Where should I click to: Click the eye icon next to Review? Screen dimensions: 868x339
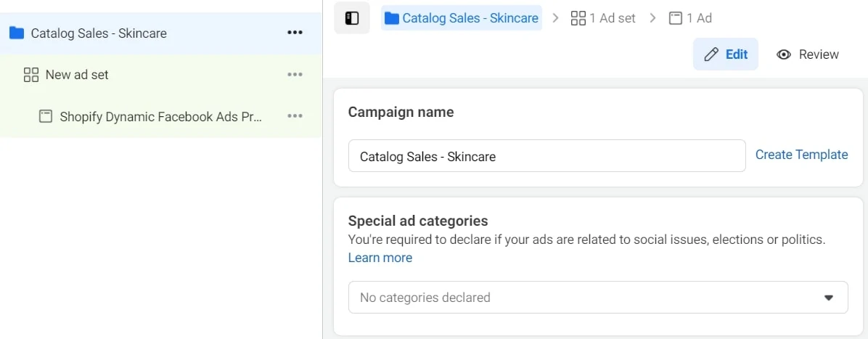[x=784, y=54]
